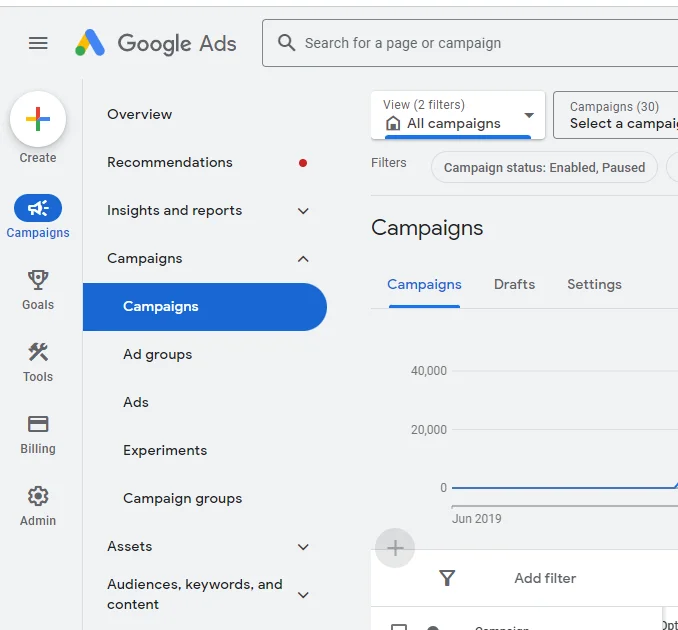
Task: Click the red dot next to Recommendations
Action: tap(303, 163)
